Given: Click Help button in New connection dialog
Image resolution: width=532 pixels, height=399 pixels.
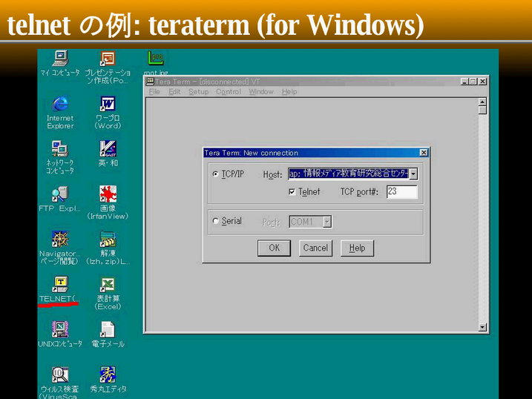Looking at the screenshot, I should (358, 248).
